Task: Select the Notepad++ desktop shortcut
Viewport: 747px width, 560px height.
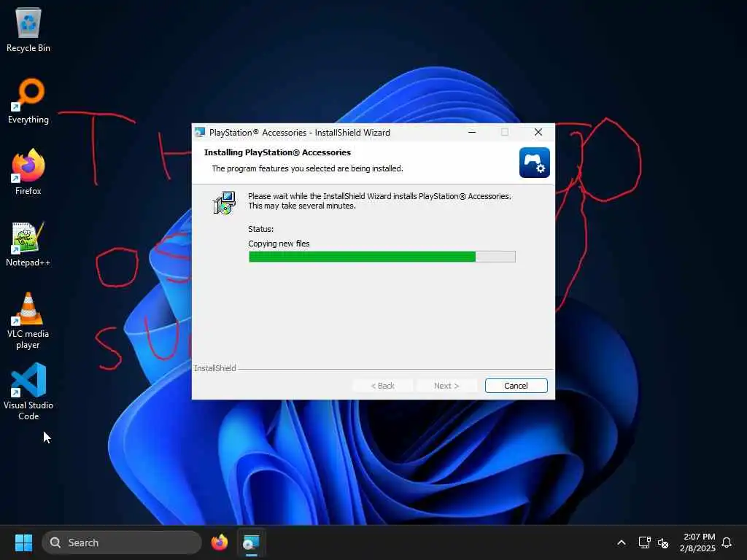Action: point(28,244)
